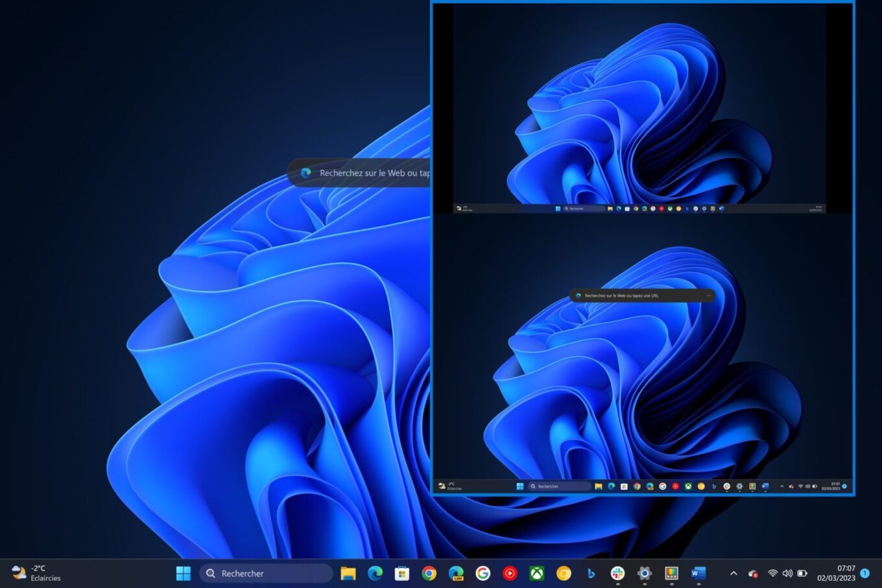Open Bing from the main taskbar
Screen dimensions: 882x588
tap(591, 573)
